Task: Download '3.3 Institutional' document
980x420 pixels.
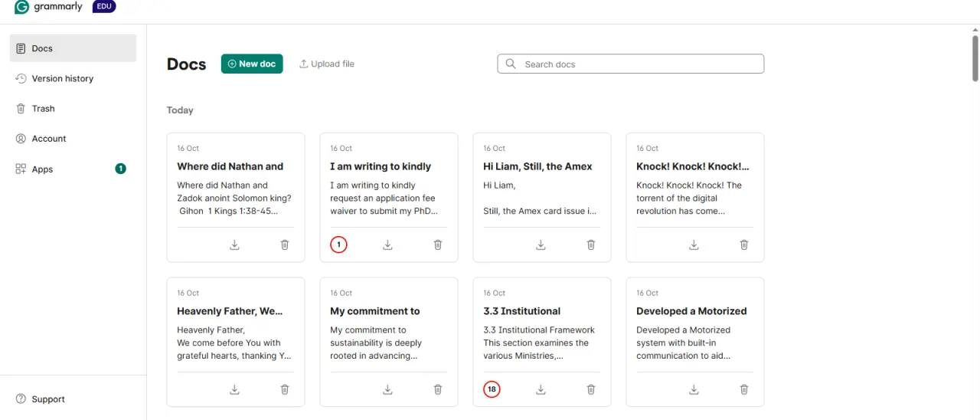Action: [541, 389]
